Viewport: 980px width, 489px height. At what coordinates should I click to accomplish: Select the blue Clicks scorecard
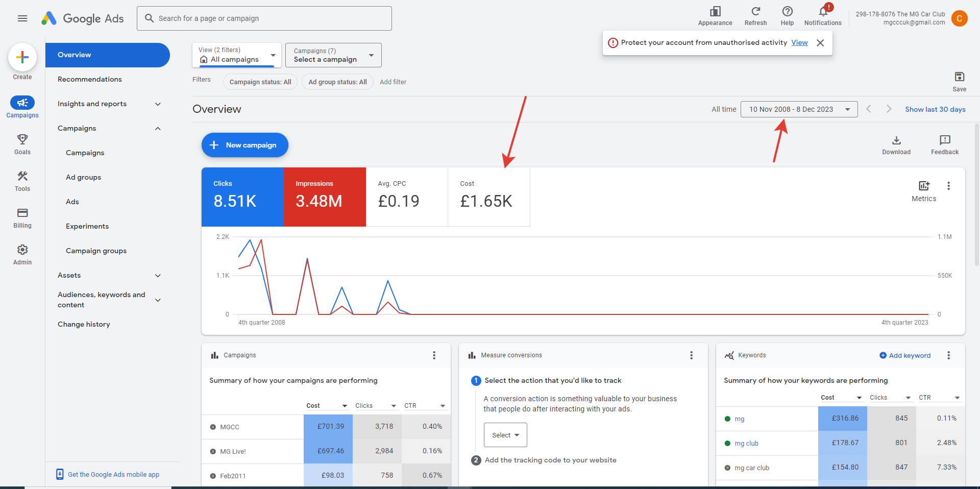pos(242,197)
